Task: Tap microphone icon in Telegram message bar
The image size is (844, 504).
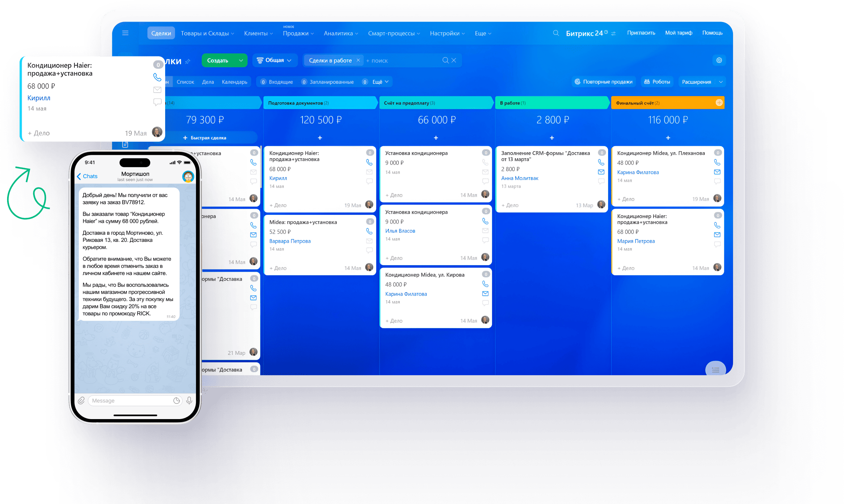Action: coord(189,400)
